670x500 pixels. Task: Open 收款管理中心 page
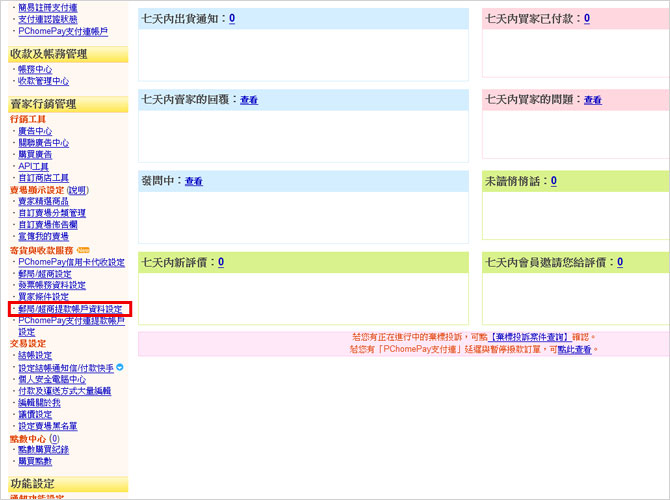[x=43, y=81]
